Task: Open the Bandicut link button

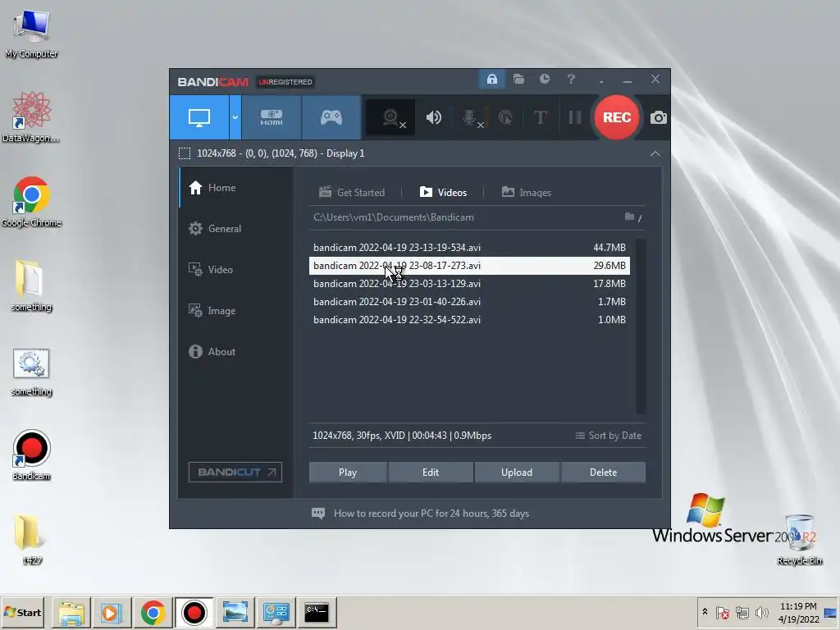Action: [x=235, y=472]
